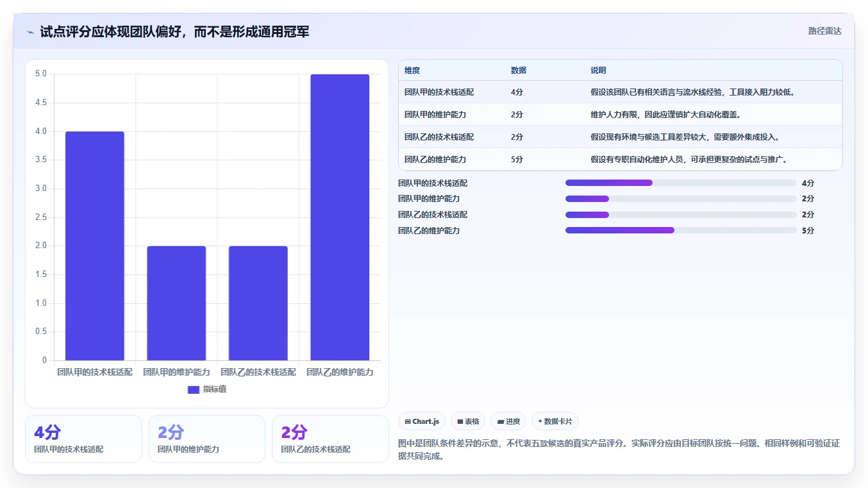
Task: Open the 2分 团队乙的技术栈适配 data card
Action: 330,439
